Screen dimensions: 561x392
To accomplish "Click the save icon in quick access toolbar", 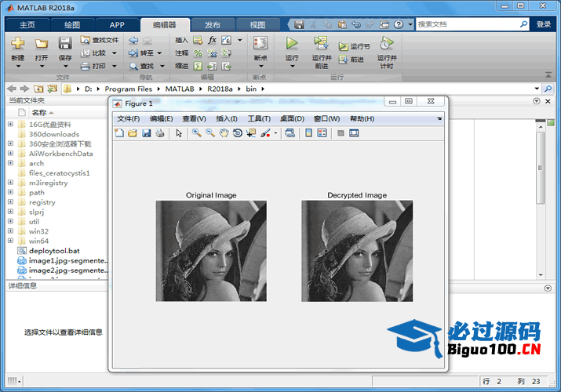I will click(299, 24).
